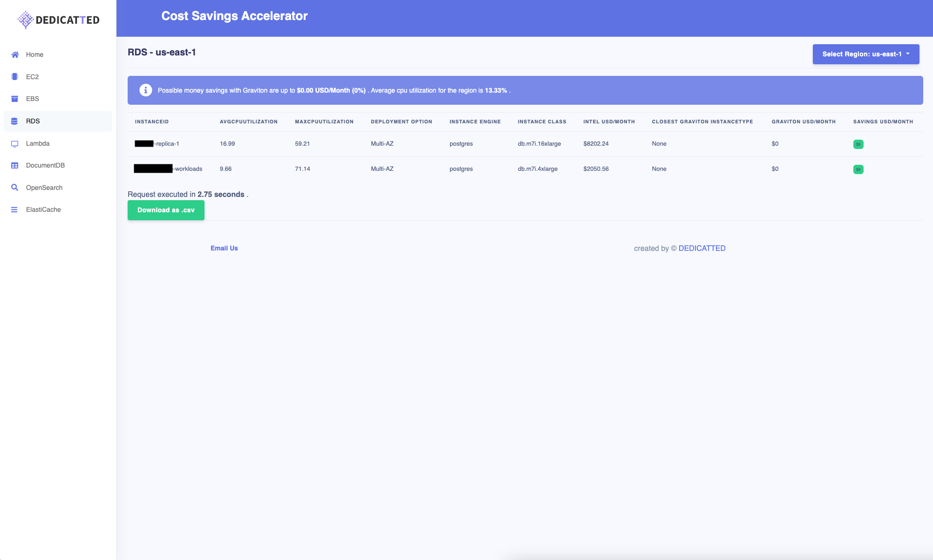The width and height of the screenshot is (933, 560).
Task: Go to the EC2 page
Action: pos(58,77)
